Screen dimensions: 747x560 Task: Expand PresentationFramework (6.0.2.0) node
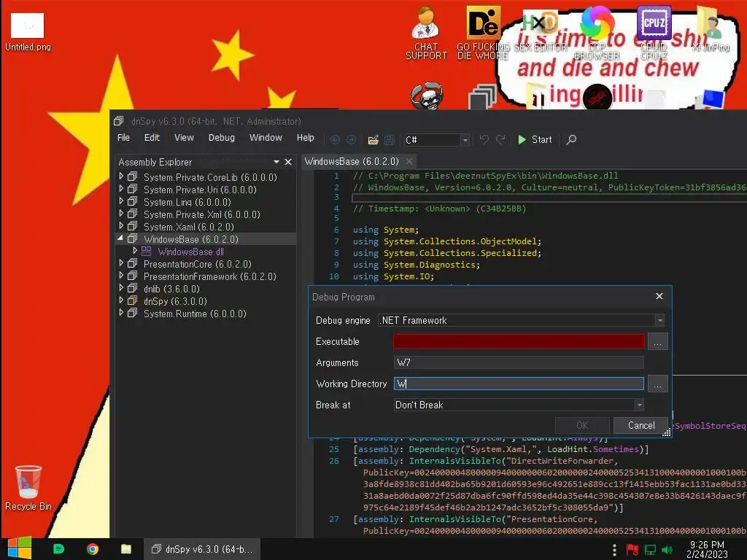pyautogui.click(x=121, y=276)
